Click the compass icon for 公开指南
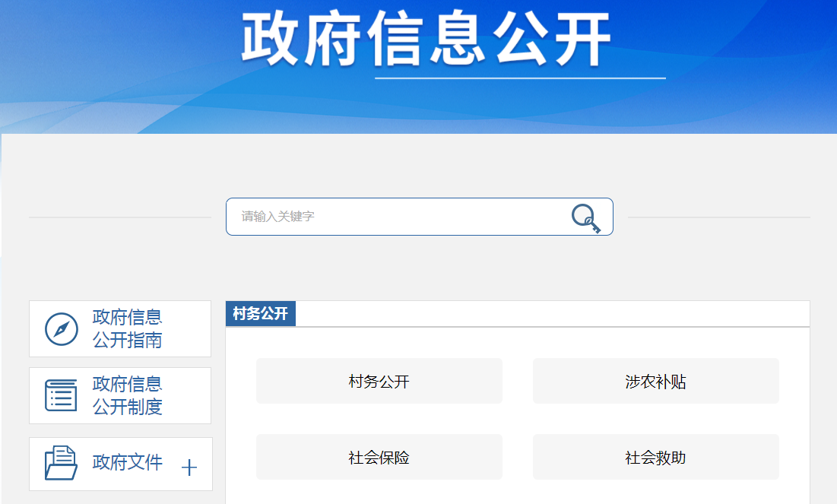This screenshot has width=837, height=504. pyautogui.click(x=62, y=329)
